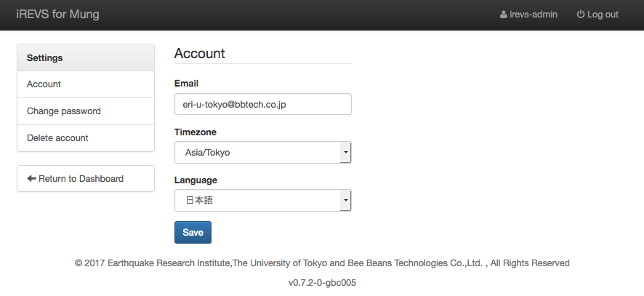Open the 日本語 language select box
Viewport: 644px width, 296px height.
click(258, 200)
